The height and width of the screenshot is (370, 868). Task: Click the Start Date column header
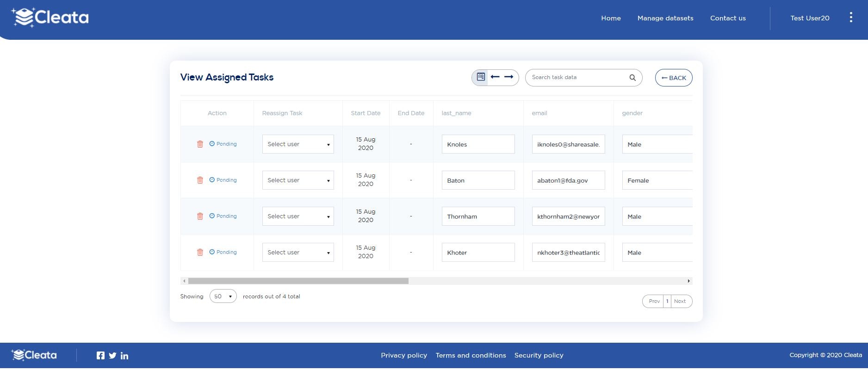(x=366, y=113)
